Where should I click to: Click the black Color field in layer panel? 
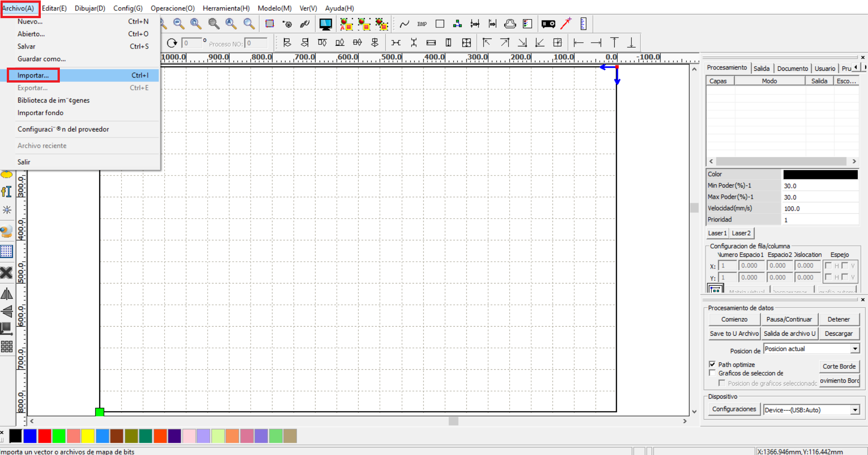(x=820, y=174)
